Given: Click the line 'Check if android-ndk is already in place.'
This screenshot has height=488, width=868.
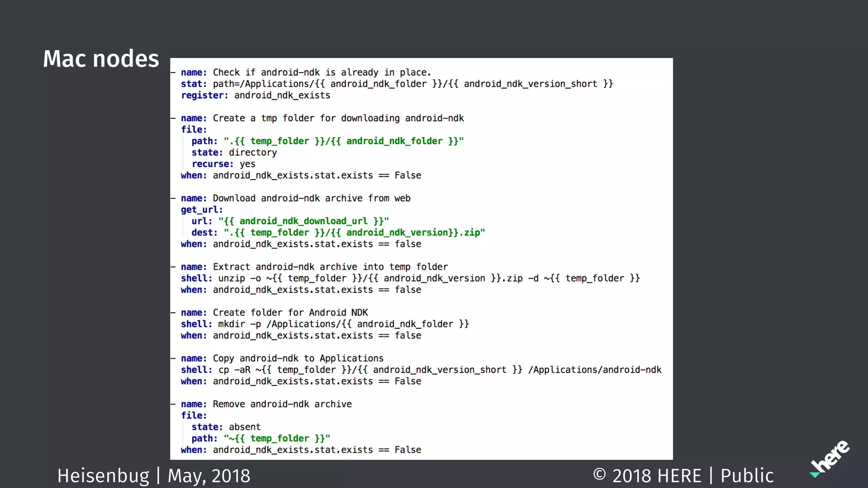Looking at the screenshot, I should (x=301, y=72).
